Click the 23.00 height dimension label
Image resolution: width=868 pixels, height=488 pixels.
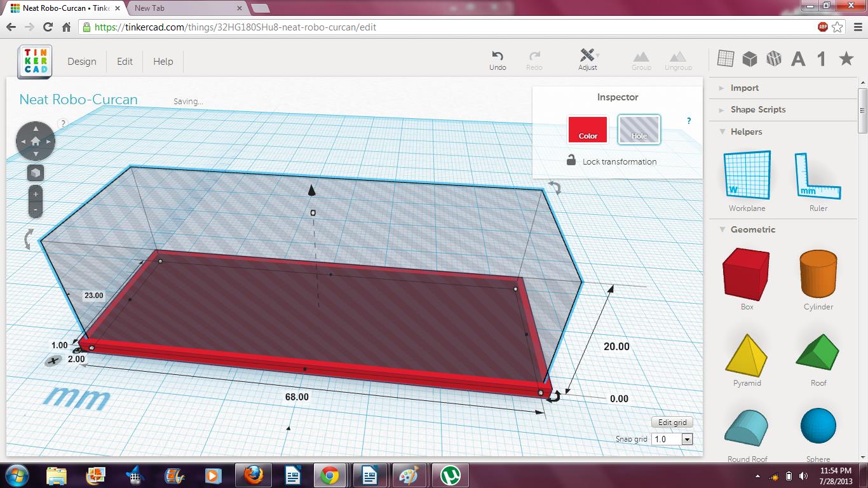[94, 295]
